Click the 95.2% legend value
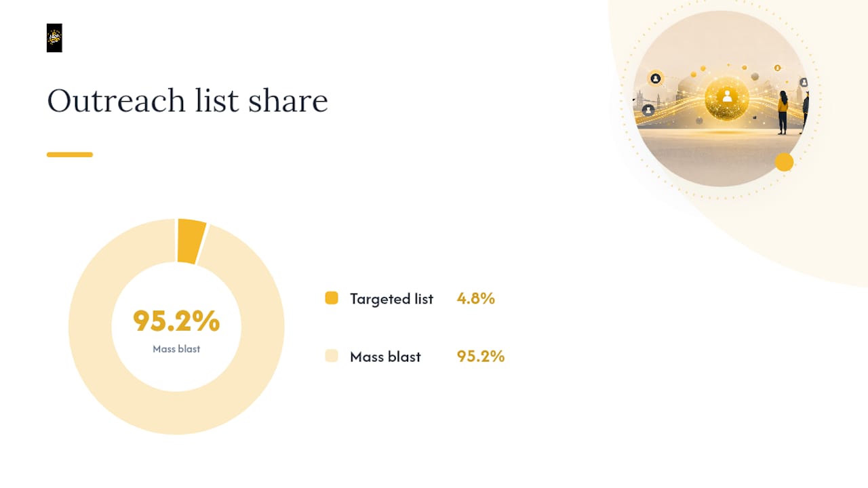The height and width of the screenshot is (488, 868). tap(481, 357)
